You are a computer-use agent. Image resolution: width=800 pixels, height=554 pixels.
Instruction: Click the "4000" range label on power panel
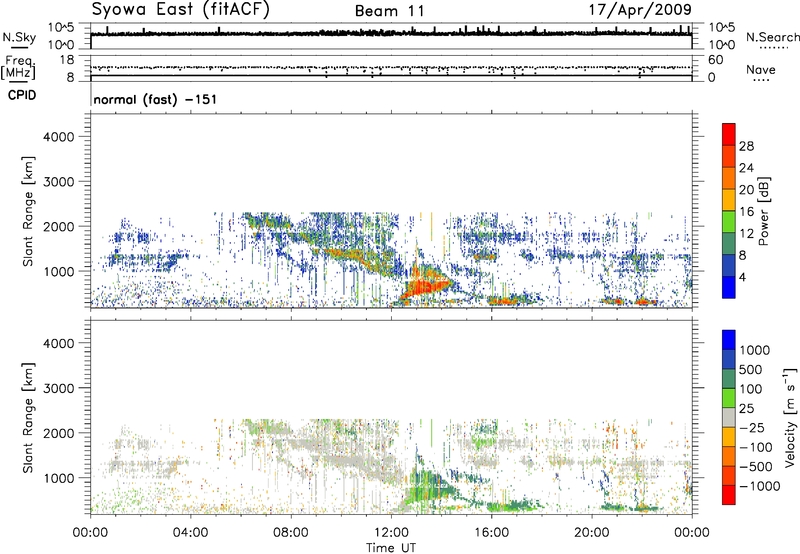coord(58,137)
